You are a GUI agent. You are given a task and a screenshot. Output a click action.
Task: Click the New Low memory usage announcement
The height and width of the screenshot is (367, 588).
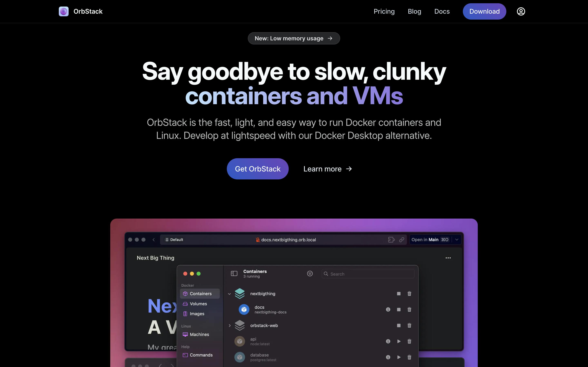click(294, 38)
